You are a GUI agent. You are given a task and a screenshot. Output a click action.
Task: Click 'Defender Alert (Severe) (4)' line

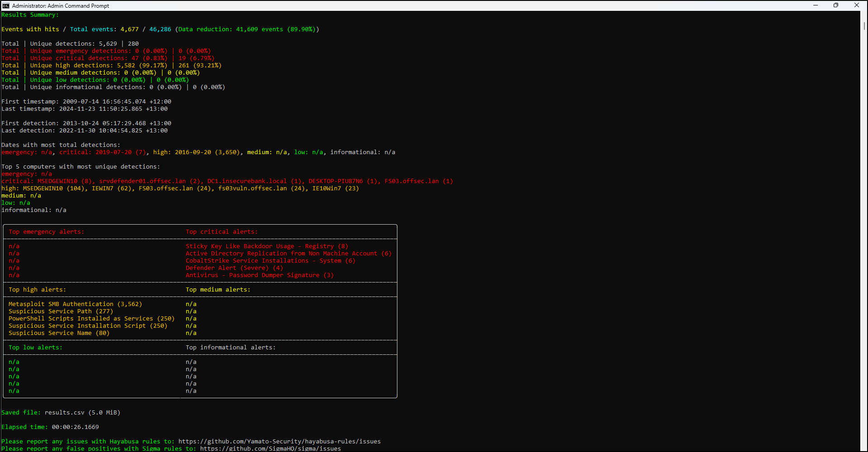235,268
